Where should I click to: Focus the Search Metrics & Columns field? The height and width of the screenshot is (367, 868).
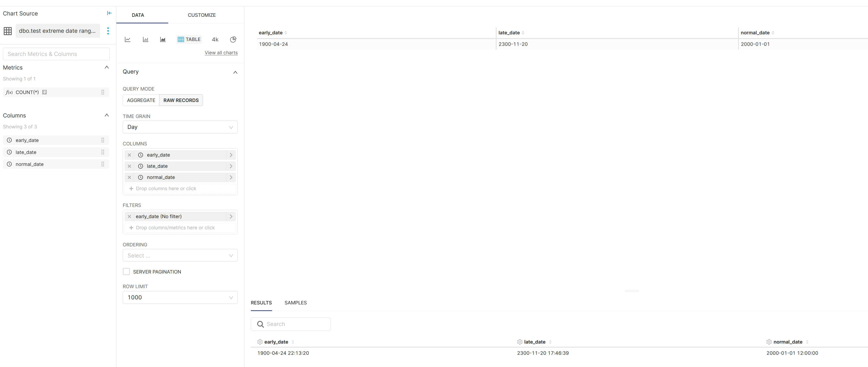pyautogui.click(x=56, y=54)
